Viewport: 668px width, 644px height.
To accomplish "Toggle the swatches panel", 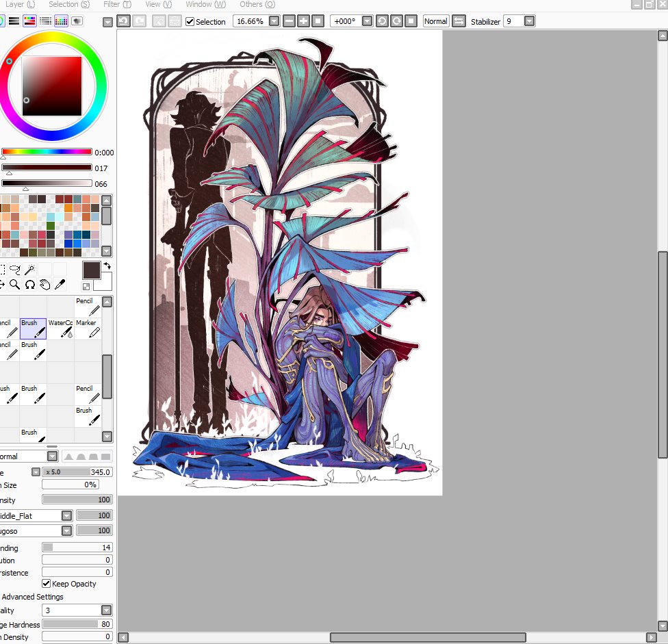I will point(62,21).
